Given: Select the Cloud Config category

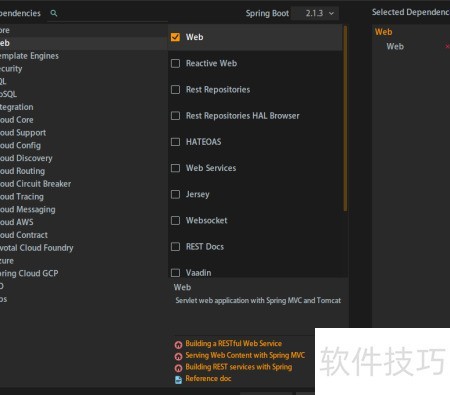Looking at the screenshot, I should pyautogui.click(x=20, y=145).
